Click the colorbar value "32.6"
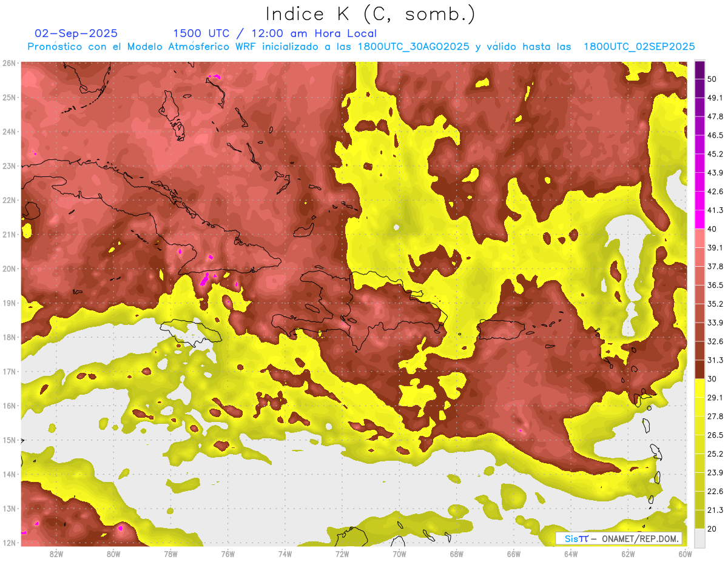 tap(715, 341)
